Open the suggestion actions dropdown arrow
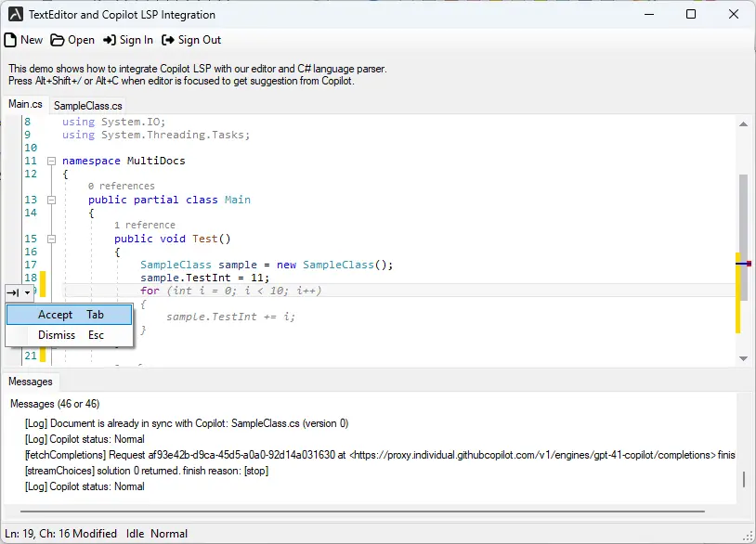Viewport: 756px width, 544px height. click(28, 292)
